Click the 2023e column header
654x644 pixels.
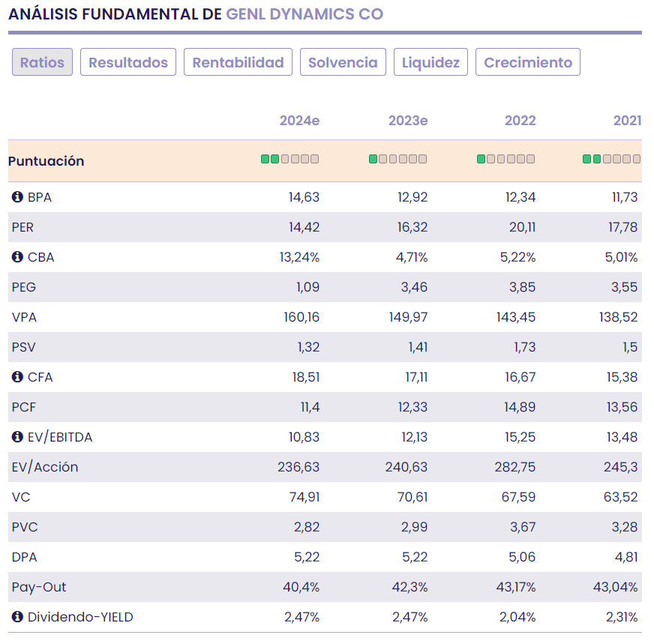pos(407,121)
